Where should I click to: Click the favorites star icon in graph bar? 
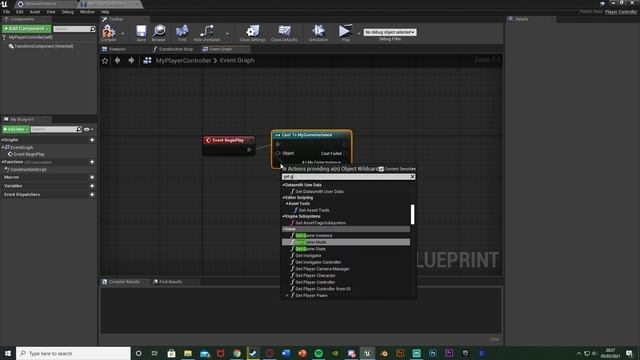pyautogui.click(x=105, y=60)
